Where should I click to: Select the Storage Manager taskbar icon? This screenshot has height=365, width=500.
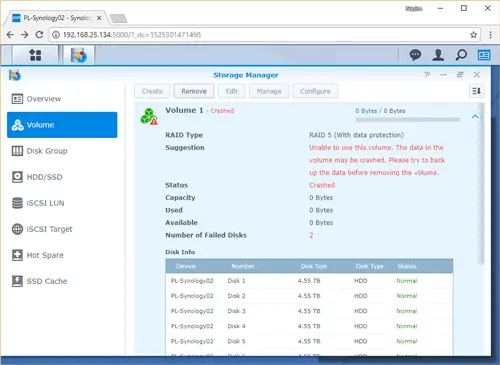(78, 55)
